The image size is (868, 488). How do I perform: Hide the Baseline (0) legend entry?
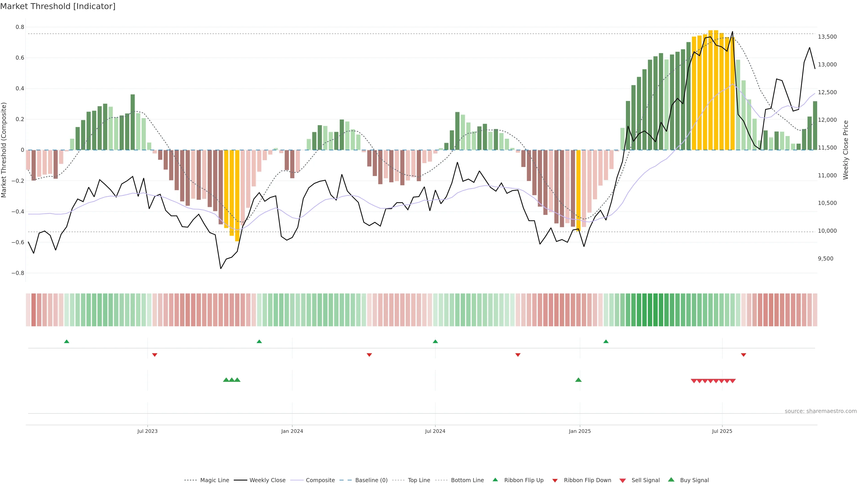[371, 480]
